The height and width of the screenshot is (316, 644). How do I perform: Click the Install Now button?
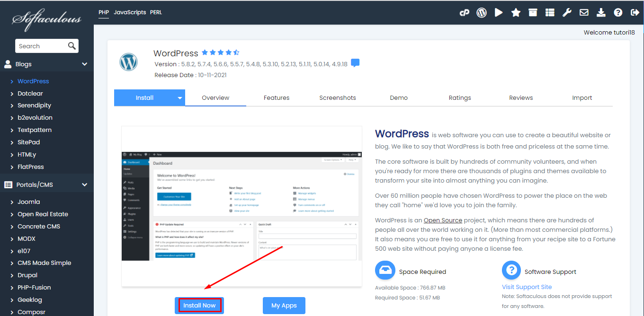pyautogui.click(x=199, y=306)
